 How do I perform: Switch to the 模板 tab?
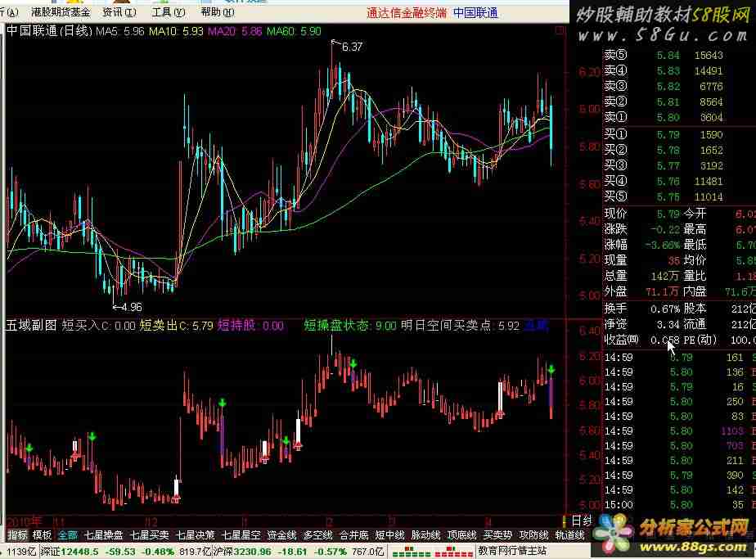[42, 535]
